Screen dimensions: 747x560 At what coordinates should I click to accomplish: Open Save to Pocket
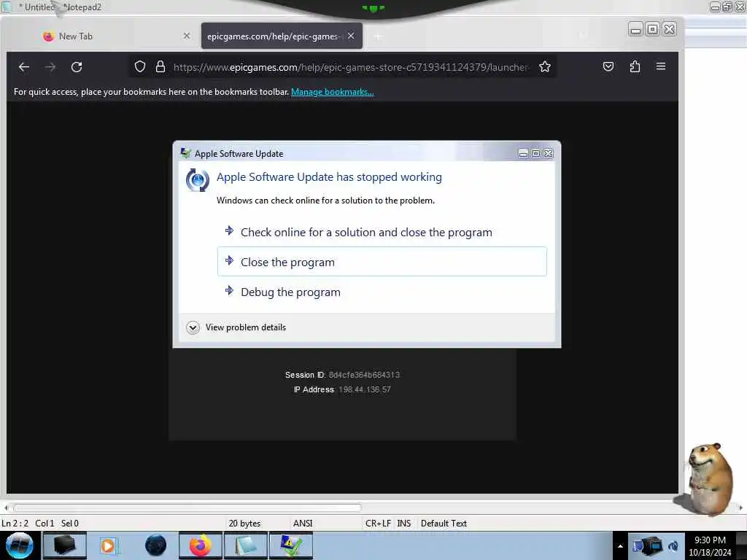(x=608, y=66)
